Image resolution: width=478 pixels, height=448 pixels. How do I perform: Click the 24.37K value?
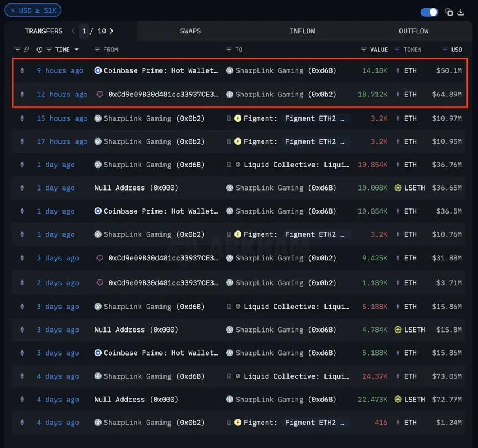tap(375, 376)
